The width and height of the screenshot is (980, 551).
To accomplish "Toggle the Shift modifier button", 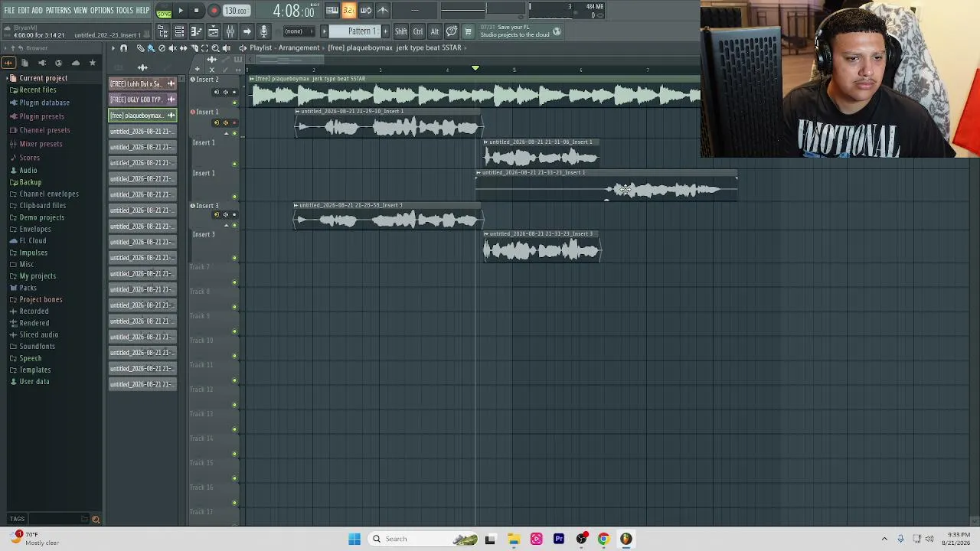I will pos(400,31).
